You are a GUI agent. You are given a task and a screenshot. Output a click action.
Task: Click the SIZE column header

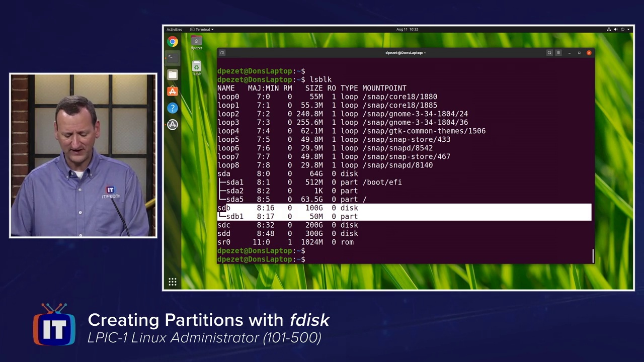[x=314, y=88]
